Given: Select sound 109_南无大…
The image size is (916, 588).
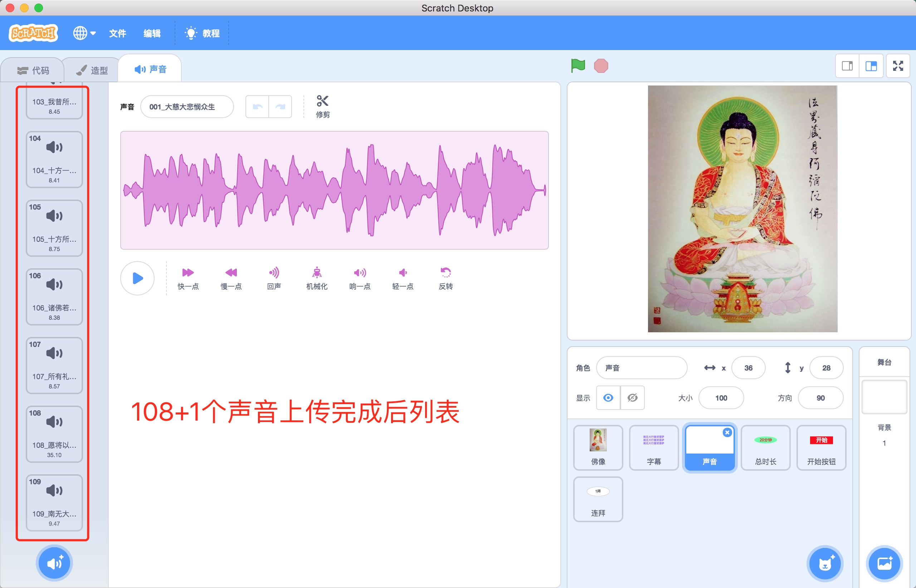Looking at the screenshot, I should [54, 503].
